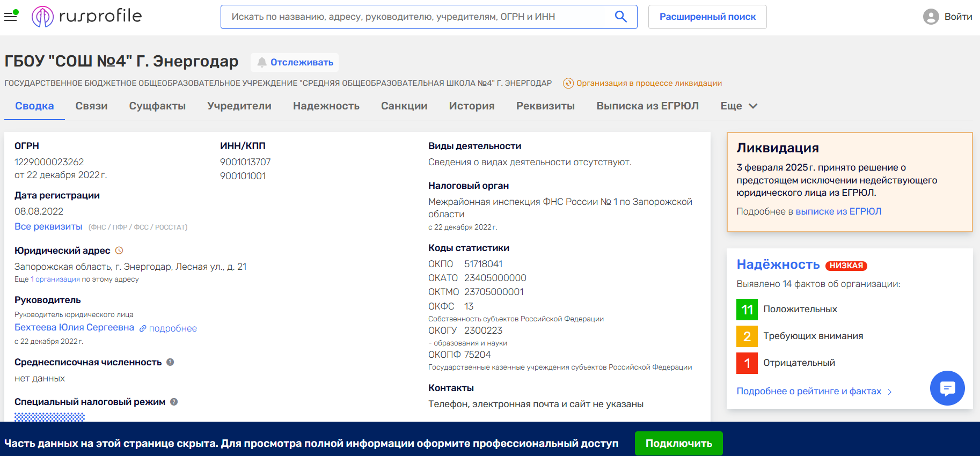The image size is (980, 456).
Task: Click ОКОГУ code 2300223
Action: [484, 330]
